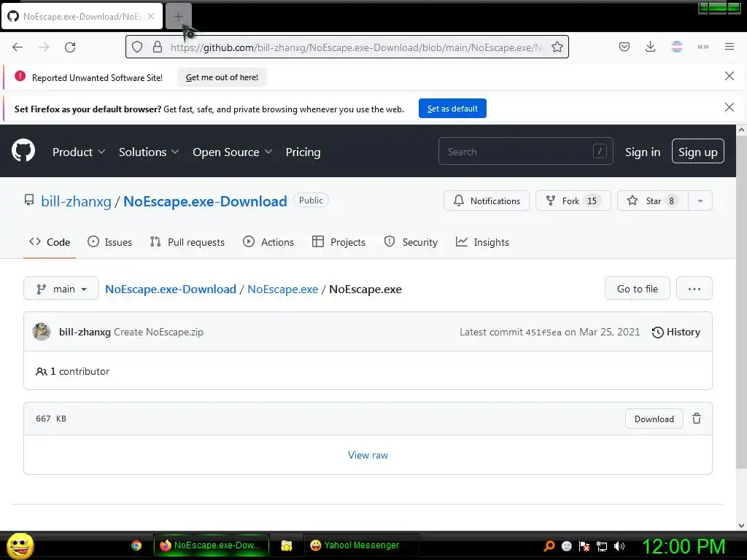Click the 12:00 PM taskbar clock
Image resolution: width=747 pixels, height=560 pixels.
(x=684, y=546)
